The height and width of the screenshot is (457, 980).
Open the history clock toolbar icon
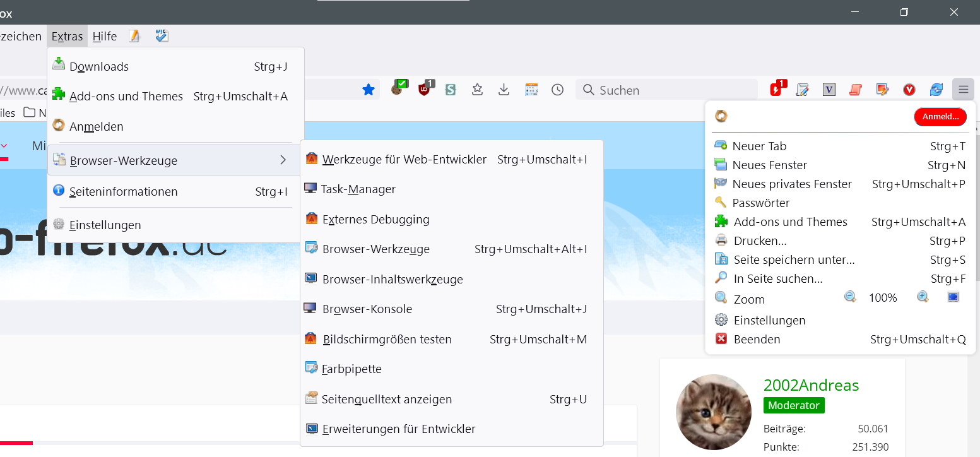tap(558, 90)
